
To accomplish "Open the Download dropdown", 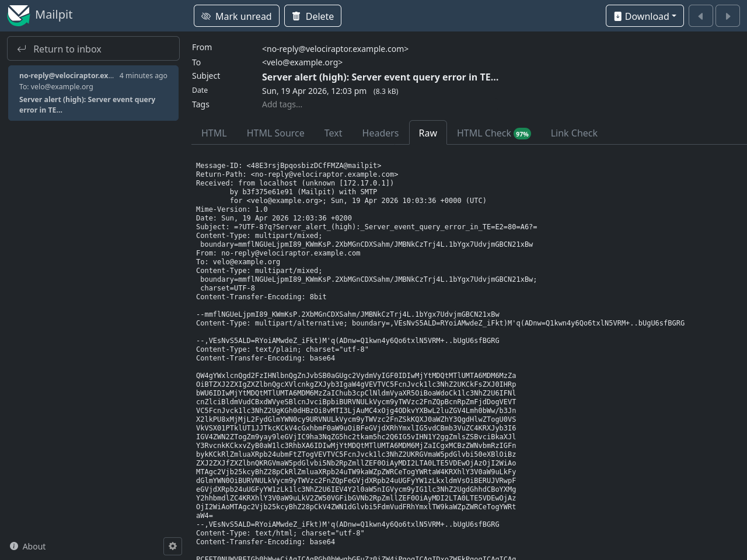I will (645, 16).
